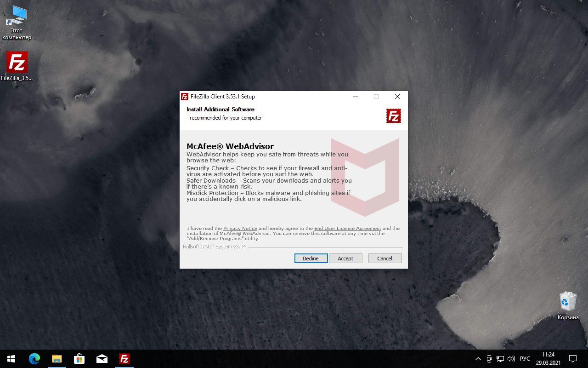Cancel the FileZilla Client setup
This screenshot has width=588, height=368.
coord(385,259)
